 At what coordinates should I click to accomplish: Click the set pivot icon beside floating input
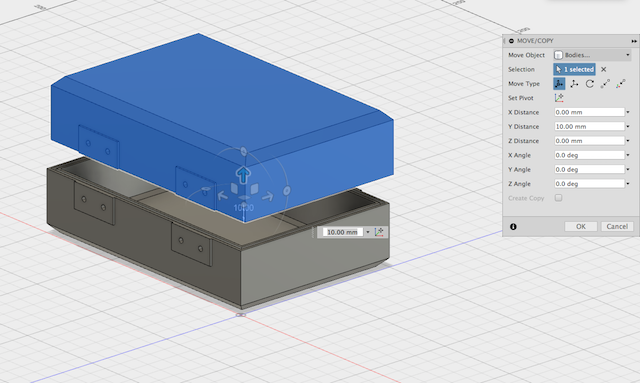[x=379, y=232]
